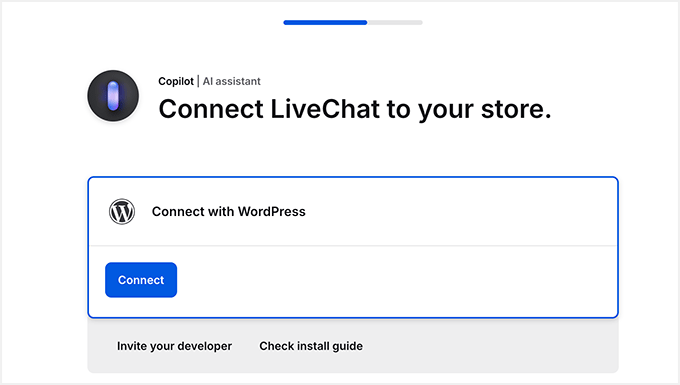
Task: Click the word Connect in the heading
Action: (x=211, y=109)
